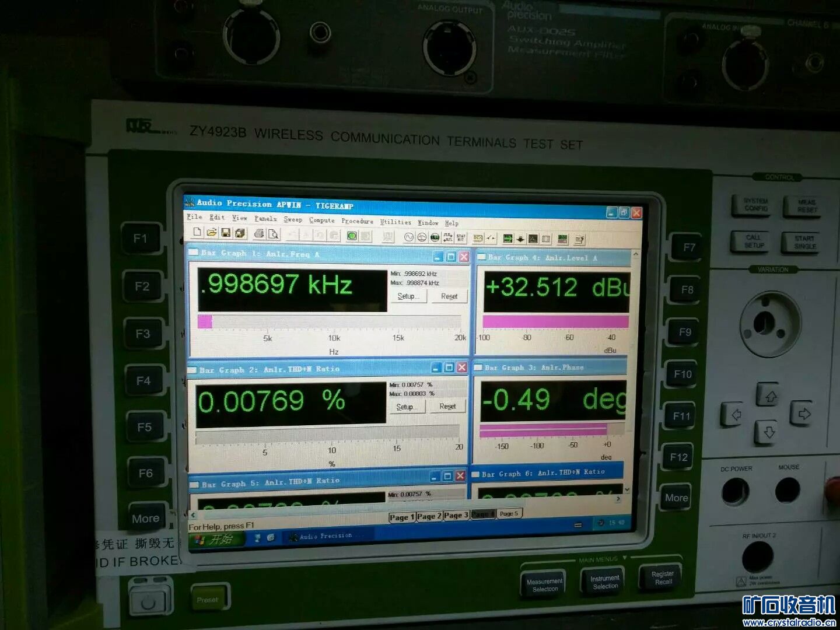Click the last toolbar Procedure editor icon
Screen dimensions: 840x630
click(579, 240)
